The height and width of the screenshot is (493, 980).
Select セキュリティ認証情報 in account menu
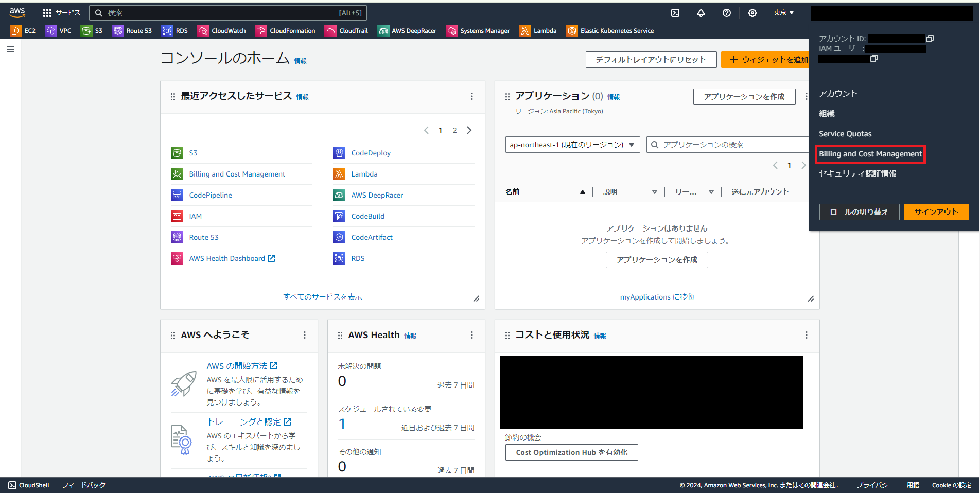857,174
